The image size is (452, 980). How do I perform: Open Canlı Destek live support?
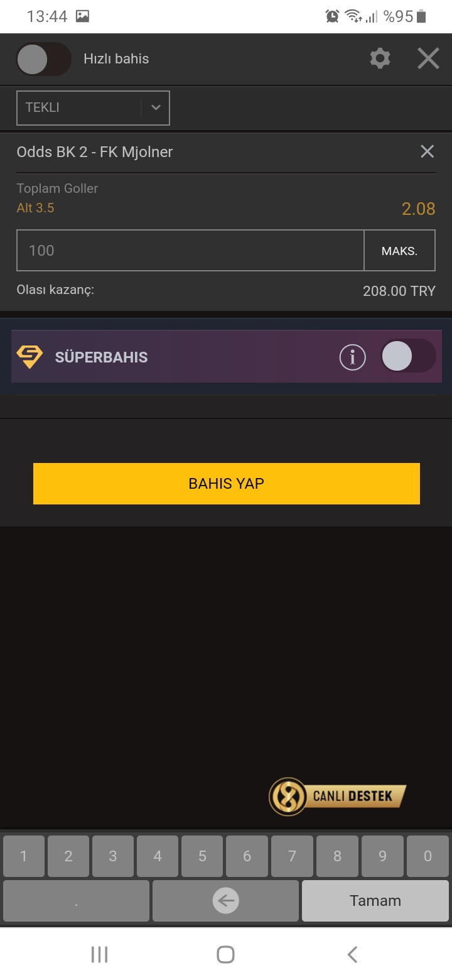[x=338, y=797]
